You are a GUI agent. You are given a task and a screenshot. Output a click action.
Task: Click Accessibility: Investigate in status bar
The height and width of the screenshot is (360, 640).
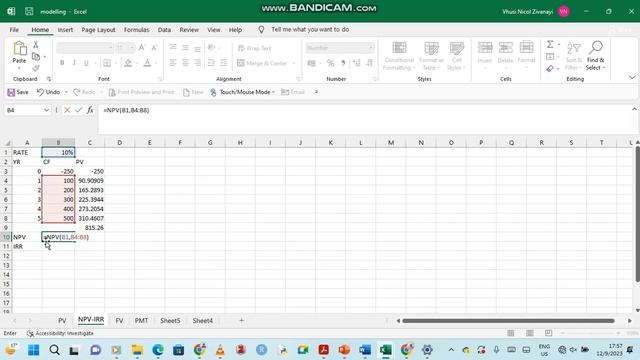click(60, 333)
